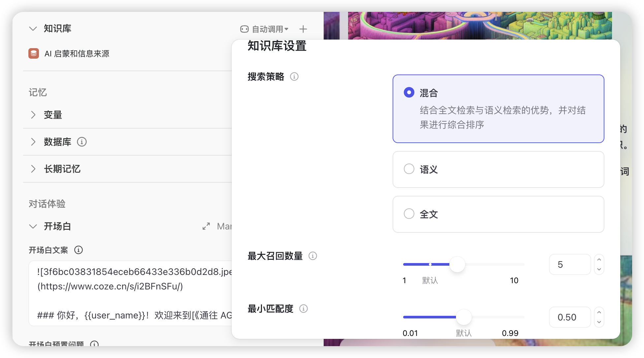644x358 pixels.
Task: Click the plus icon to add a knowledge base
Action: (x=303, y=29)
